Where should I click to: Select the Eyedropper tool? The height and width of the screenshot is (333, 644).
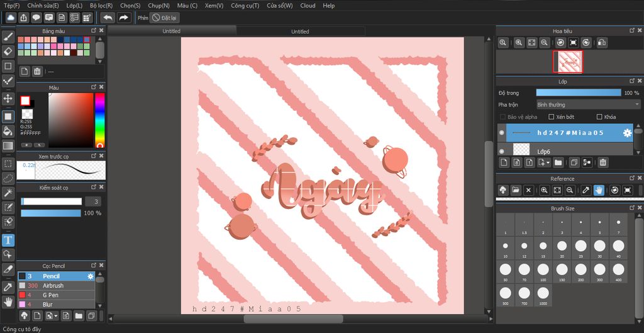8,288
